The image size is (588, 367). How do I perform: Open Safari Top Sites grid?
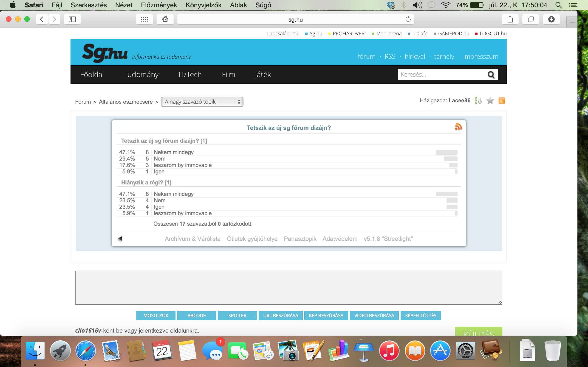point(144,19)
